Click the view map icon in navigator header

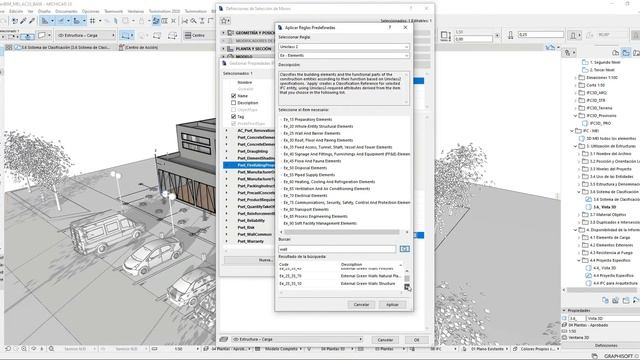(626, 53)
